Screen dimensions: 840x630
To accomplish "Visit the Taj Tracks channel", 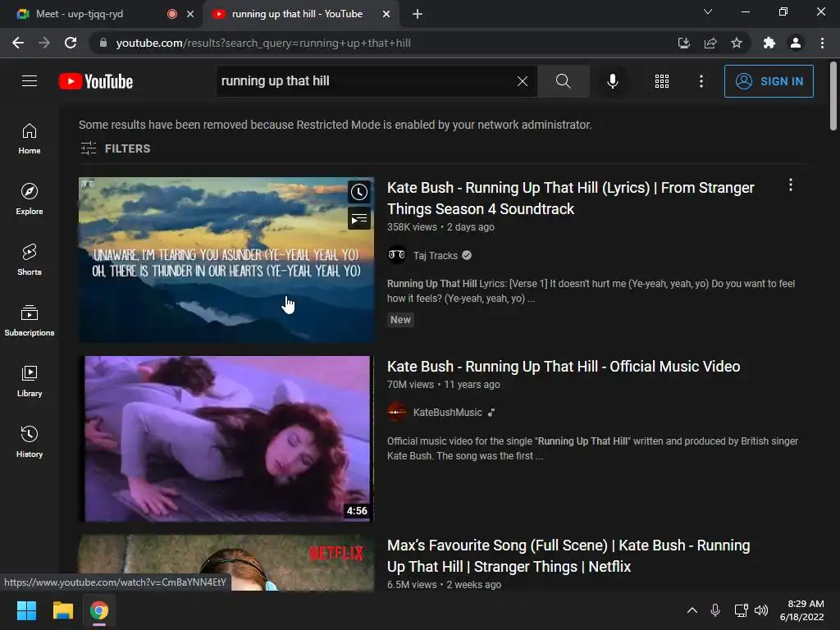I will pos(435,256).
